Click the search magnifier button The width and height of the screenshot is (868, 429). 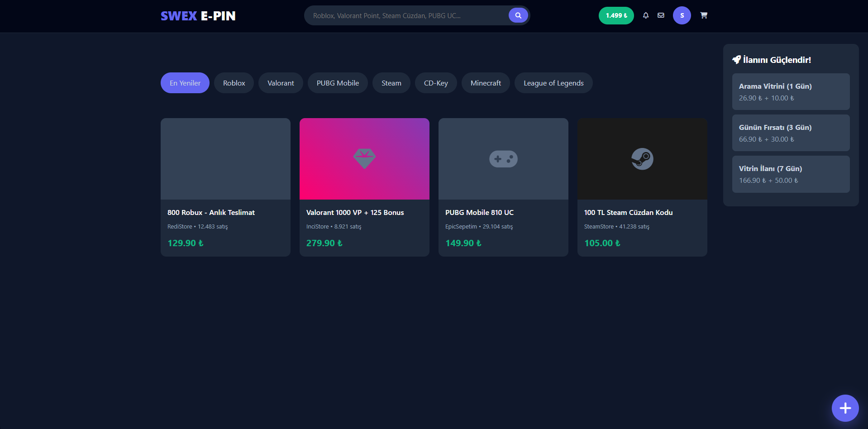518,15
